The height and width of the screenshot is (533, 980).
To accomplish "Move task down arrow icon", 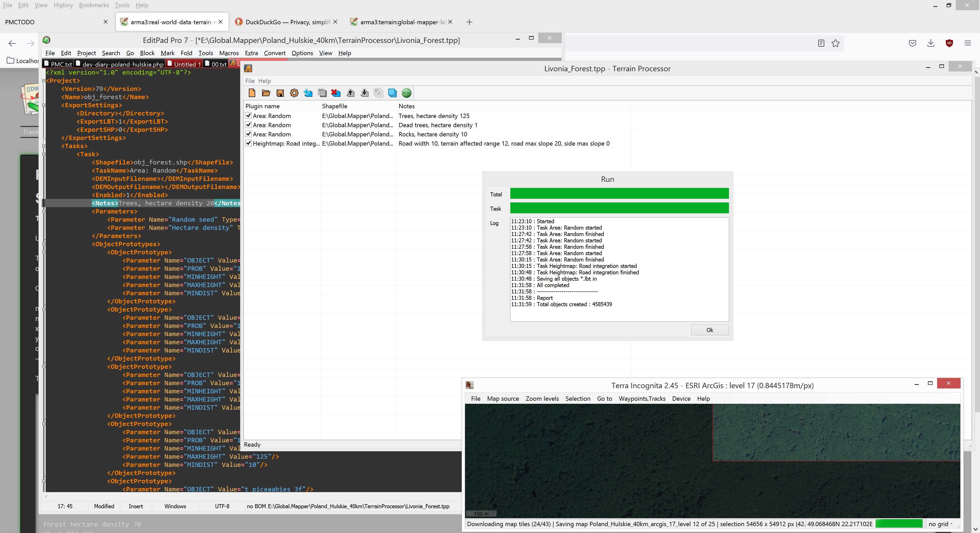I will pos(364,93).
